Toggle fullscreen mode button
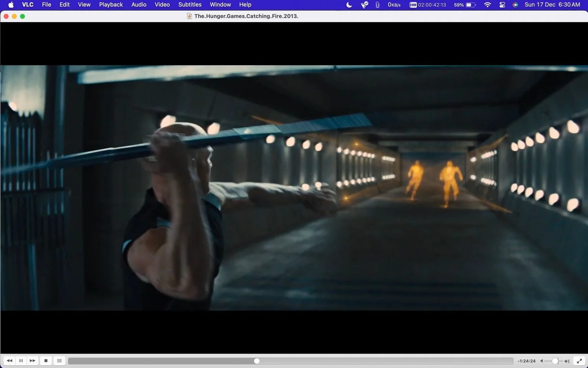 pos(580,361)
